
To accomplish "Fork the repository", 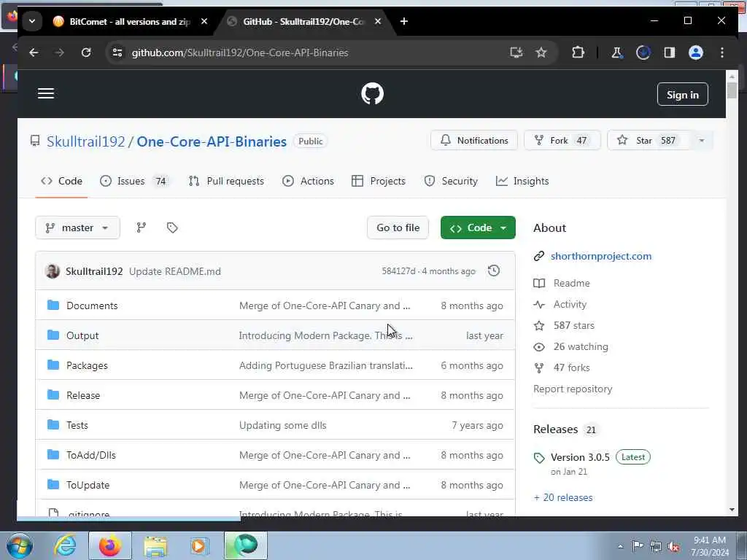I will (562, 141).
